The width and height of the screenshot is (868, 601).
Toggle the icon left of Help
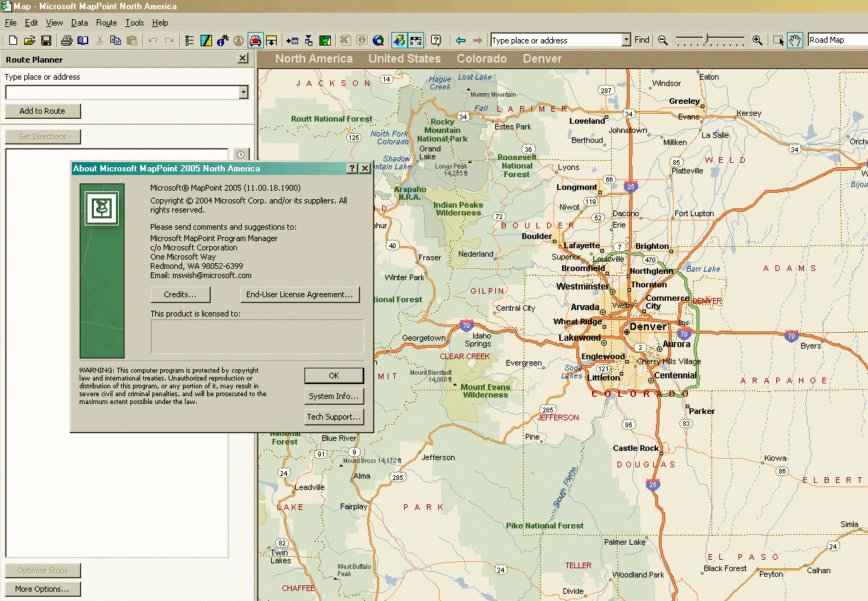pos(416,41)
